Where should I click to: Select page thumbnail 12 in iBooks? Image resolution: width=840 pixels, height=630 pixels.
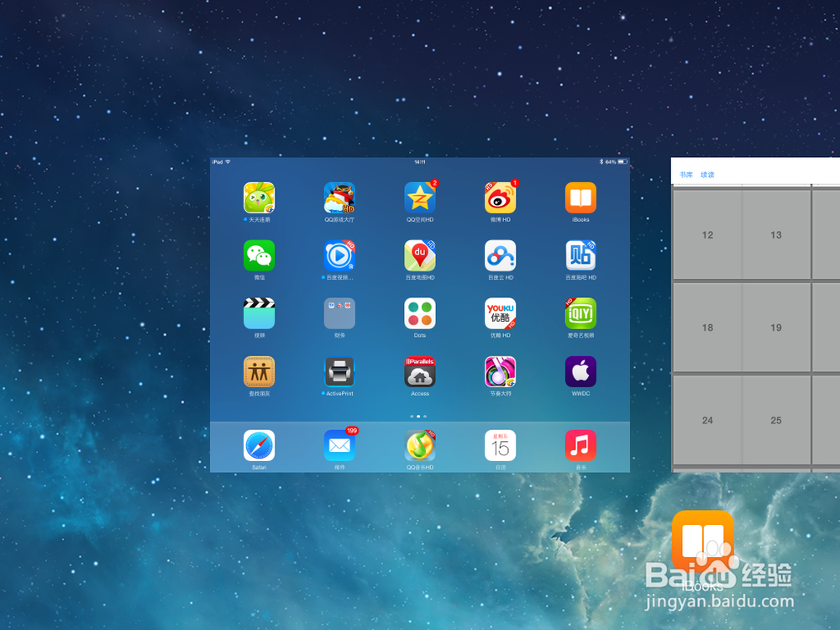[707, 235]
